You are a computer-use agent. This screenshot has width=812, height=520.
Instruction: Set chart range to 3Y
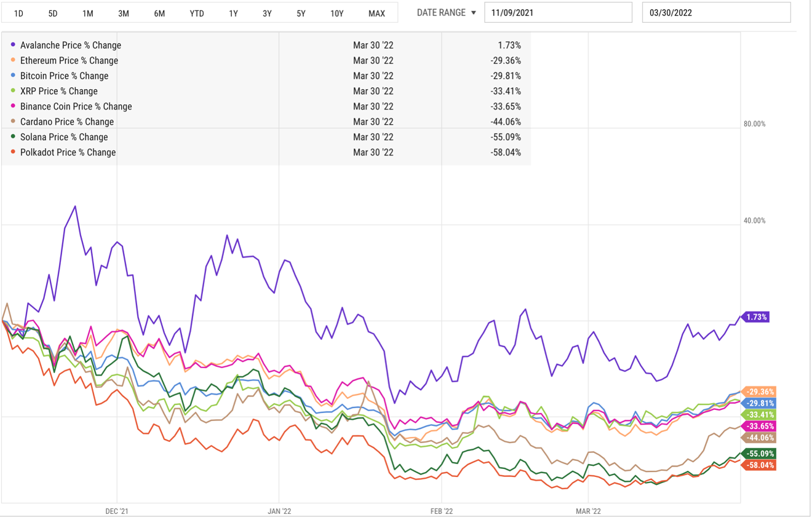[x=267, y=13]
